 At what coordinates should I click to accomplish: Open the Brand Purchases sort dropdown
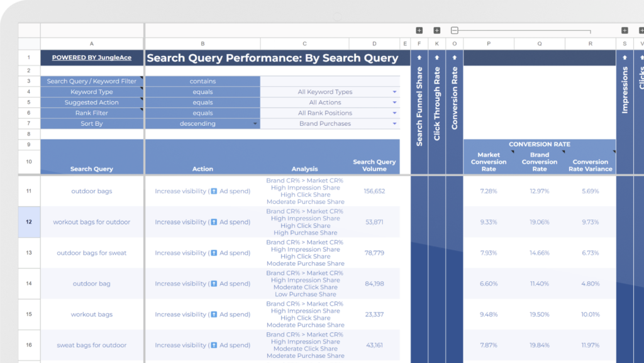point(394,123)
